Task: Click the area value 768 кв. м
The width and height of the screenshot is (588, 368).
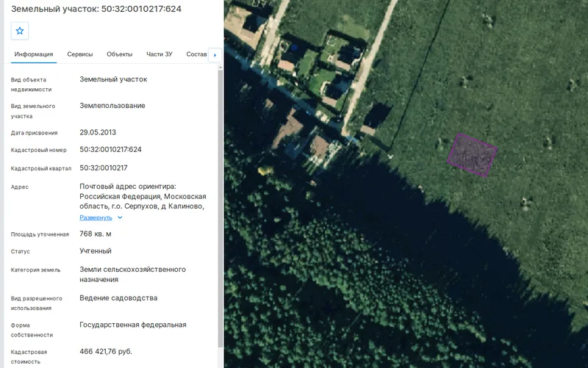Action: (x=96, y=234)
